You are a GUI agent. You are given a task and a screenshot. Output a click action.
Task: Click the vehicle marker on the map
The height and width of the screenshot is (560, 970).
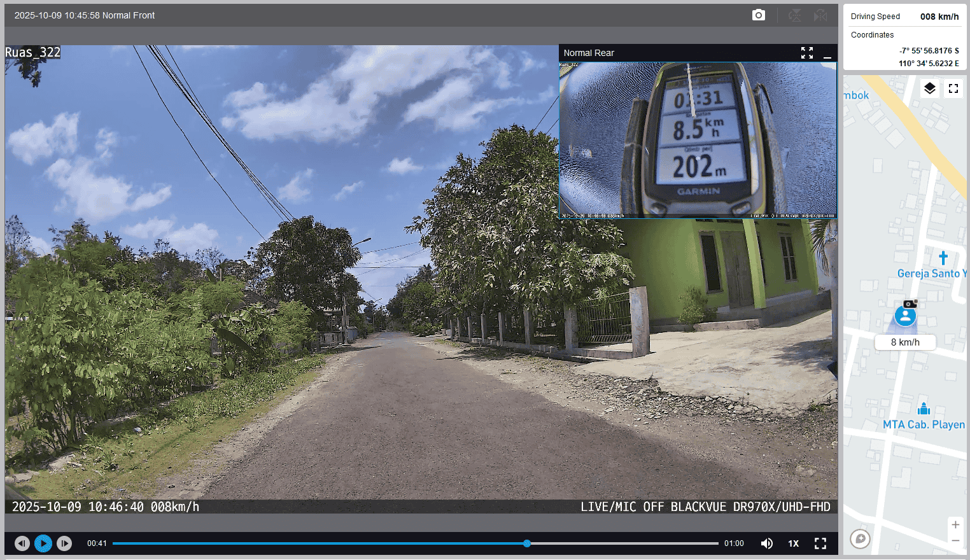(x=905, y=316)
